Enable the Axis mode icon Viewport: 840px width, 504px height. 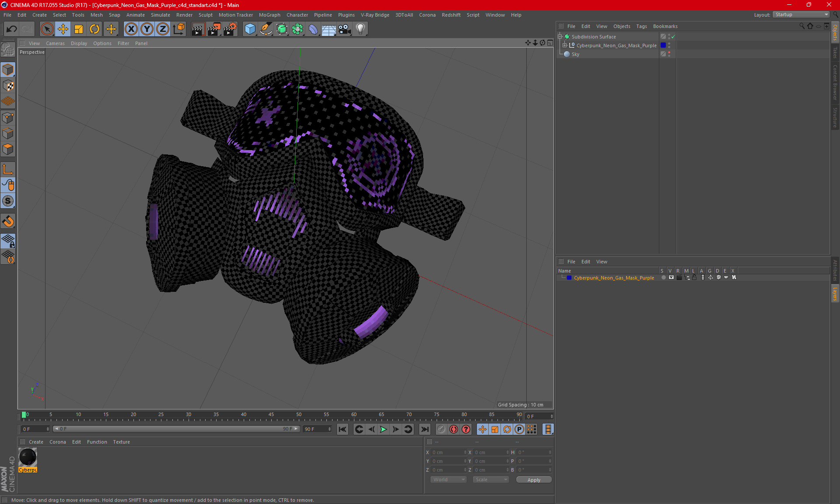click(x=8, y=169)
